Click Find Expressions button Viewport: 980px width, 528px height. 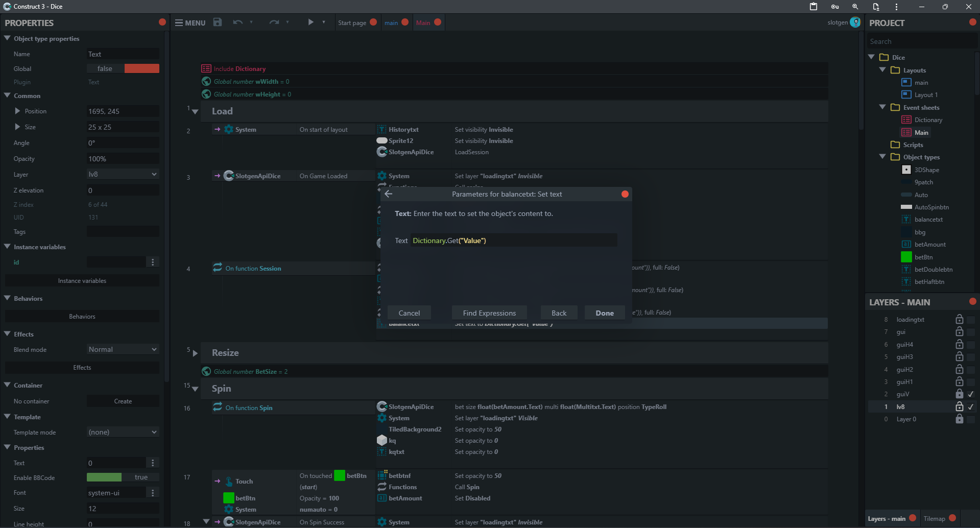(489, 313)
